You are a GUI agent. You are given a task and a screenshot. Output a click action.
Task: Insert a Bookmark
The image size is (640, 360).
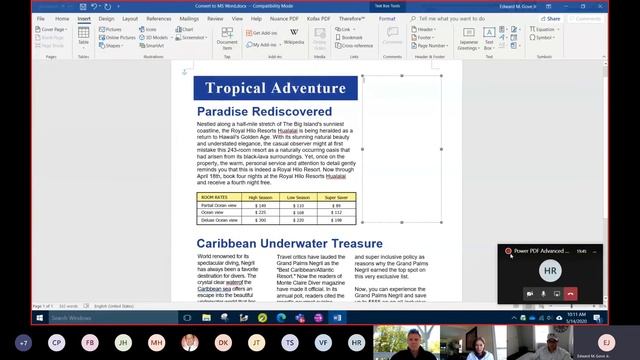[x=349, y=38]
